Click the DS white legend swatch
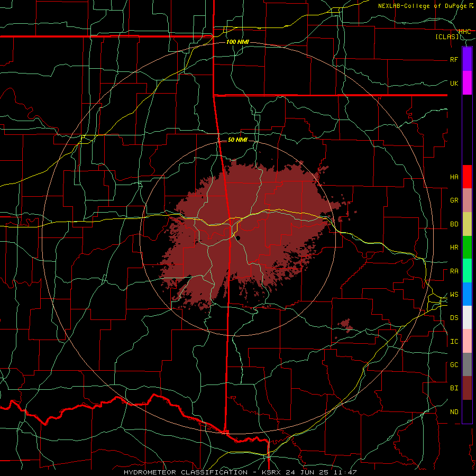 click(467, 317)
